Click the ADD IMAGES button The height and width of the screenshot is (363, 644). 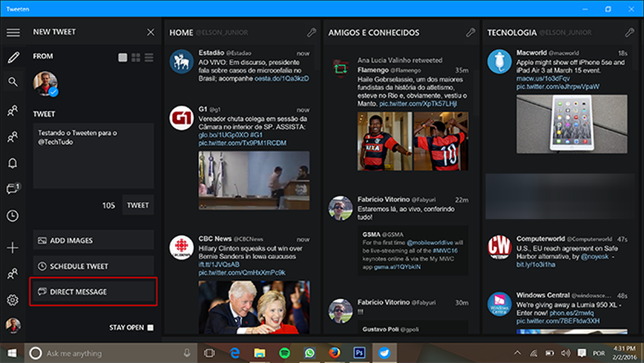(94, 240)
